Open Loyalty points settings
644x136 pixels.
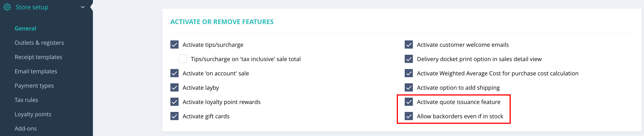(x=33, y=114)
